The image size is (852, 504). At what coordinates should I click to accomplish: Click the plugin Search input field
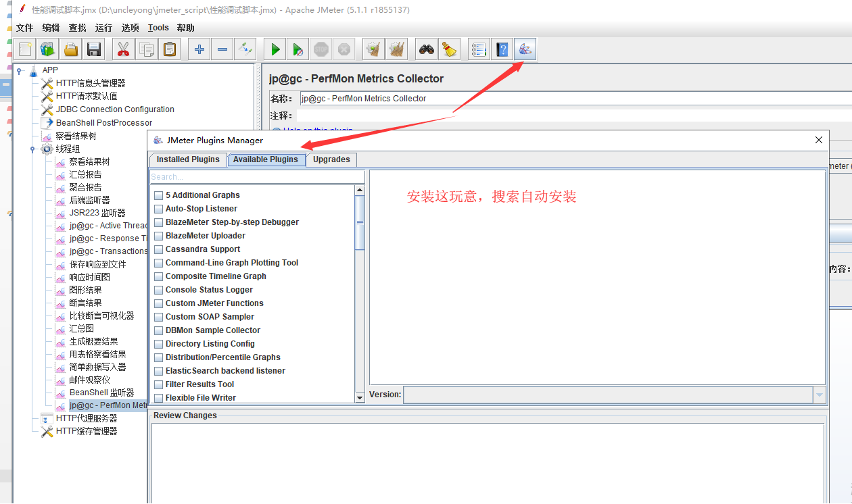[x=257, y=175]
